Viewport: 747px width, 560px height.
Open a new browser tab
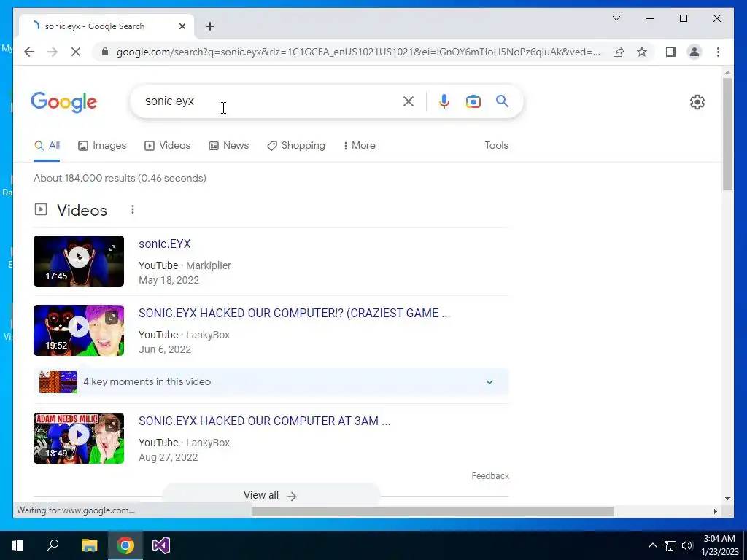tap(210, 26)
